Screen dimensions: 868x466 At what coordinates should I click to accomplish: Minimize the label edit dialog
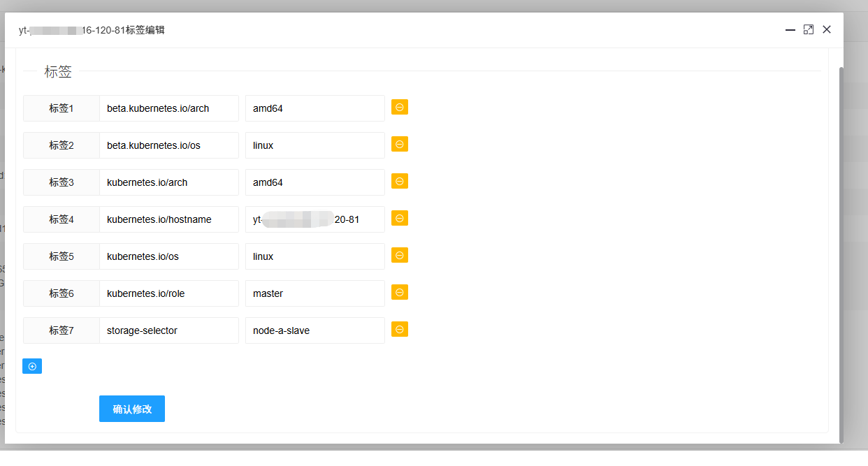point(790,30)
